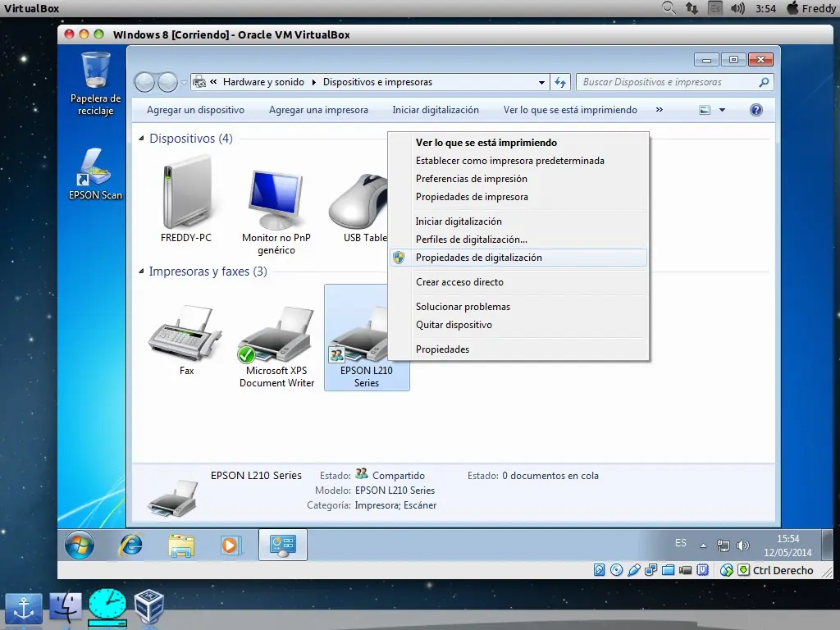The width and height of the screenshot is (840, 630).
Task: Click Iniciar digitalización in the toolbar
Action: pyautogui.click(x=436, y=110)
